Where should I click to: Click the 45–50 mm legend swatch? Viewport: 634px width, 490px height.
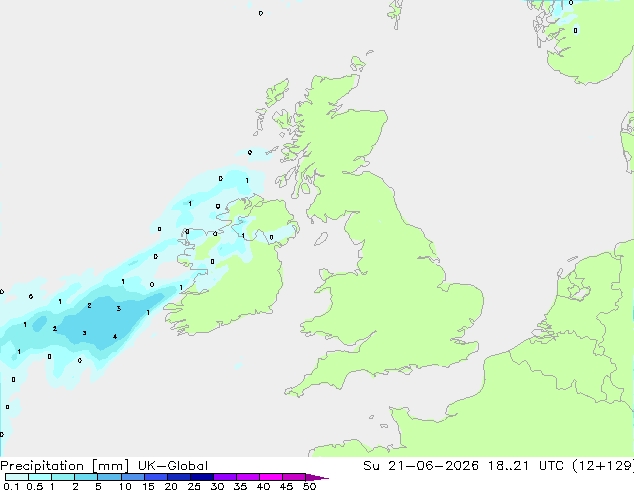294,477
